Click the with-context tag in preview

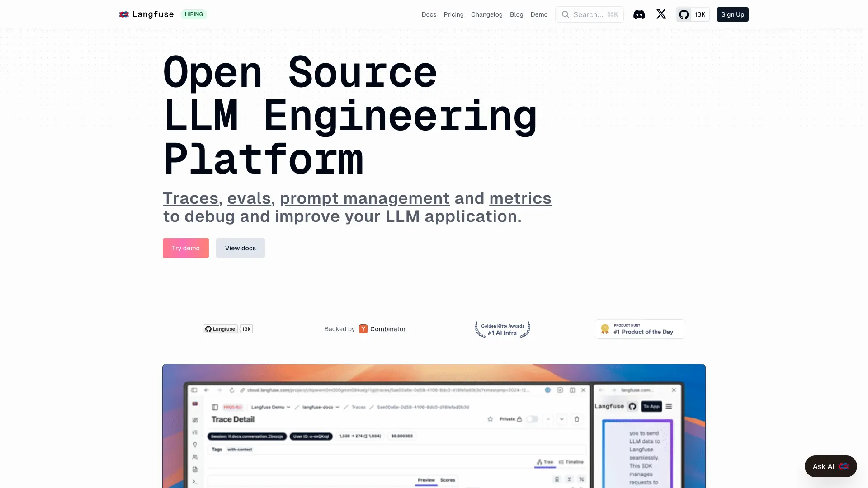tap(240, 450)
